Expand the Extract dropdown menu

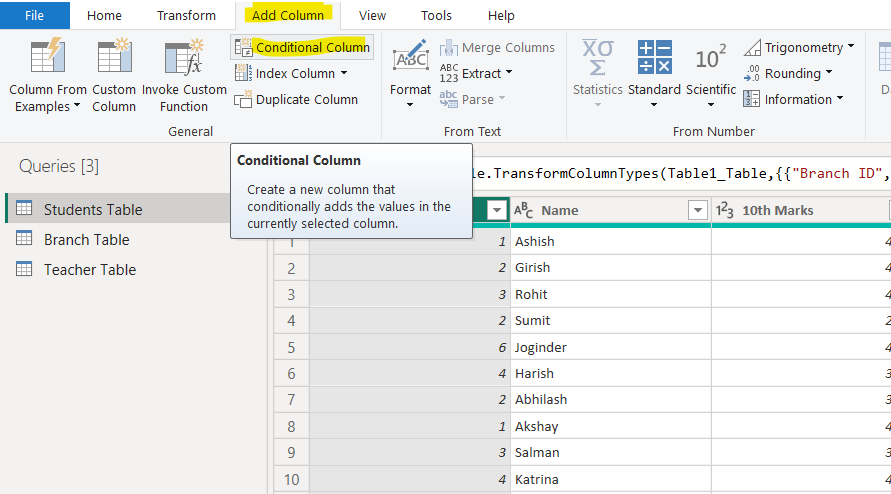click(x=508, y=73)
